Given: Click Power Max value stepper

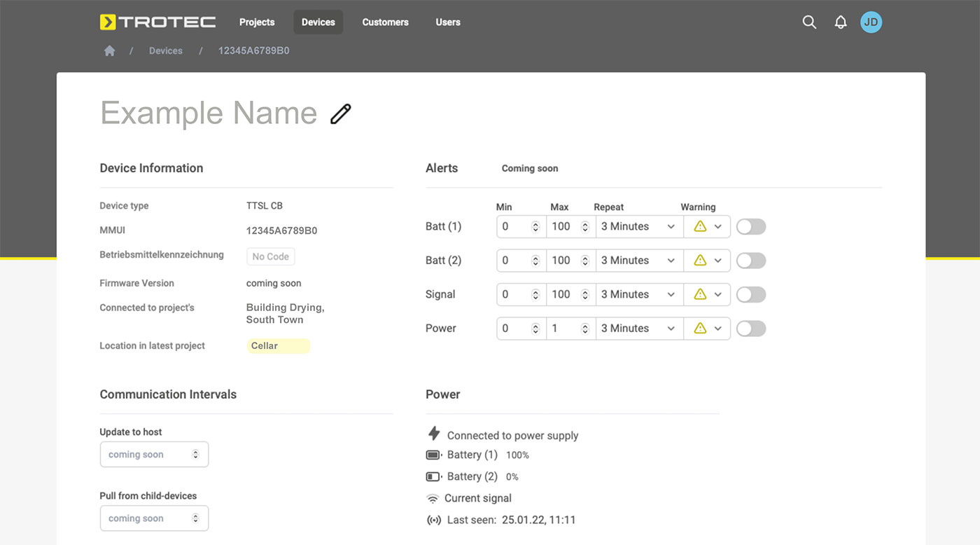Looking at the screenshot, I should pos(584,328).
